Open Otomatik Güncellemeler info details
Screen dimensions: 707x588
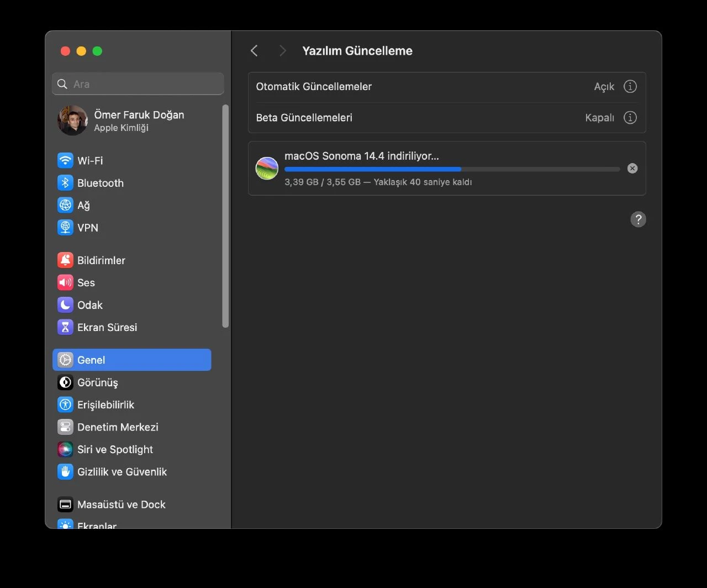pyautogui.click(x=630, y=86)
